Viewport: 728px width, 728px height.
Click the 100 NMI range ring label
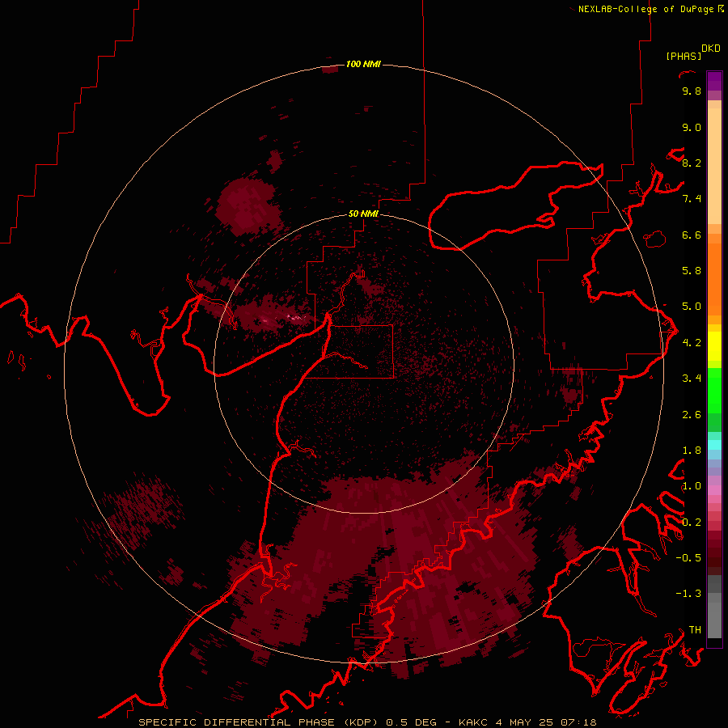(x=363, y=64)
